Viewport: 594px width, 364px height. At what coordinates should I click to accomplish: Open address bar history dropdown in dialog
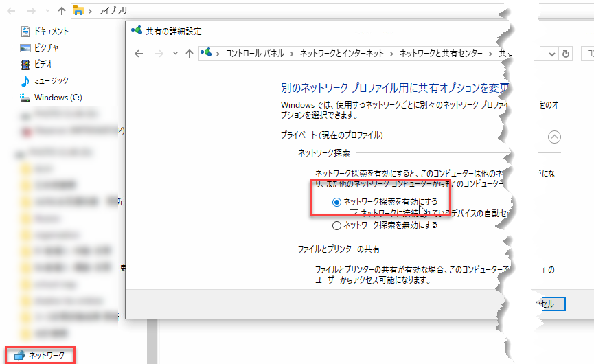pyautogui.click(x=552, y=54)
